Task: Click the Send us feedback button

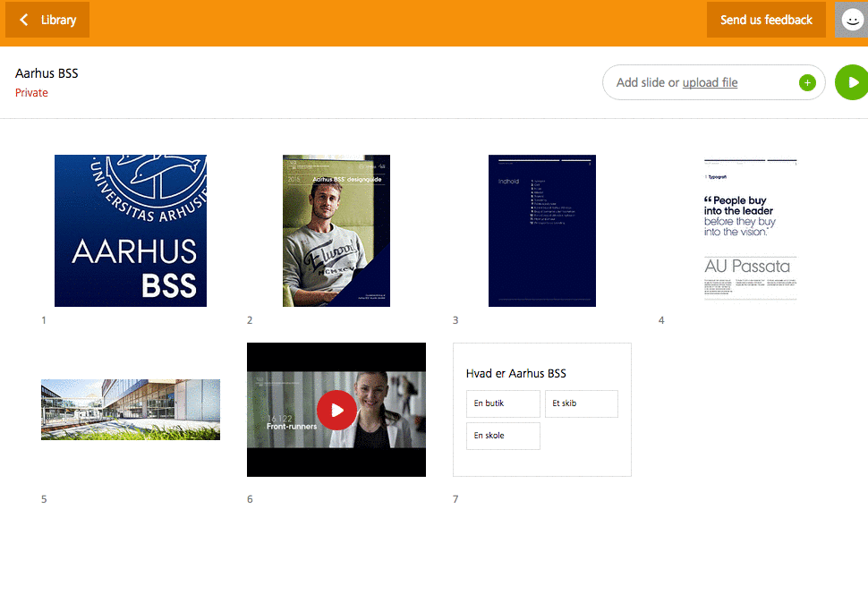Action: 766,20
